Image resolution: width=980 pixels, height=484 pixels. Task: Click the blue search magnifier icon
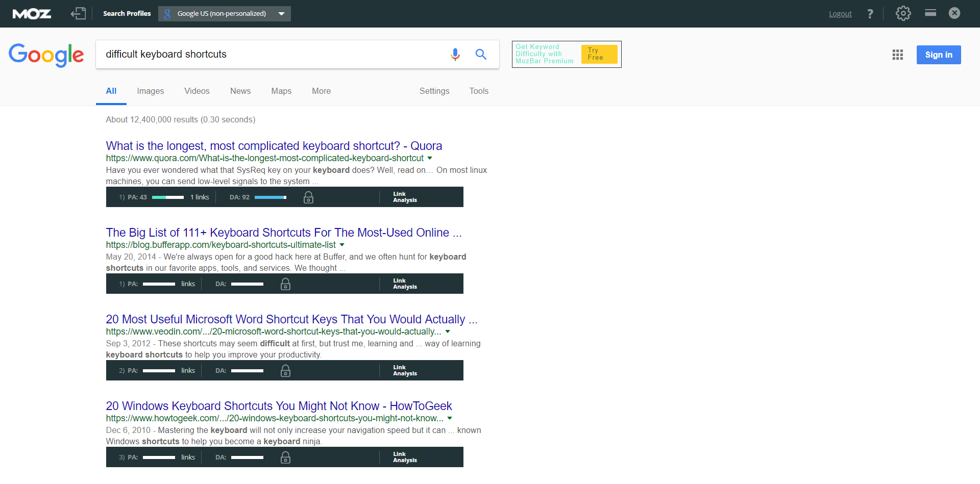tap(481, 54)
